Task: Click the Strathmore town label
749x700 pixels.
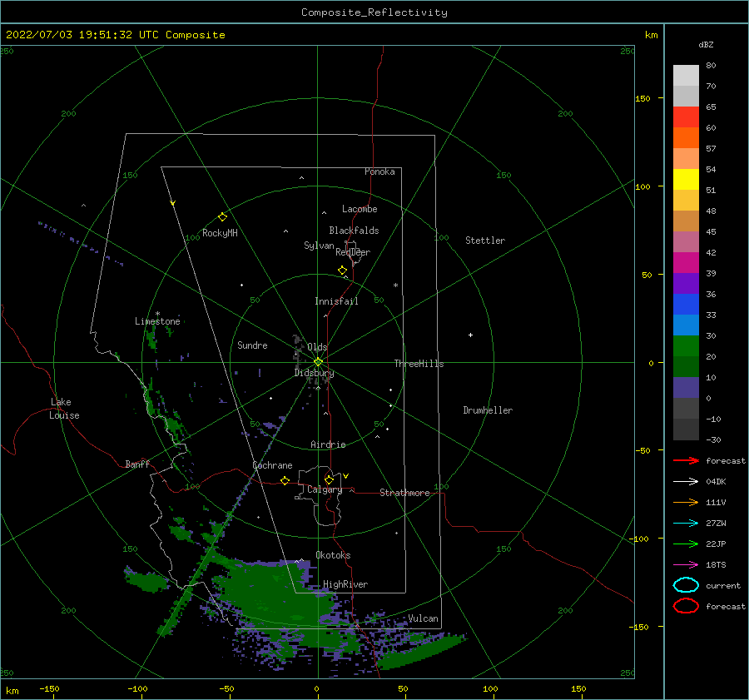Action: (x=404, y=493)
